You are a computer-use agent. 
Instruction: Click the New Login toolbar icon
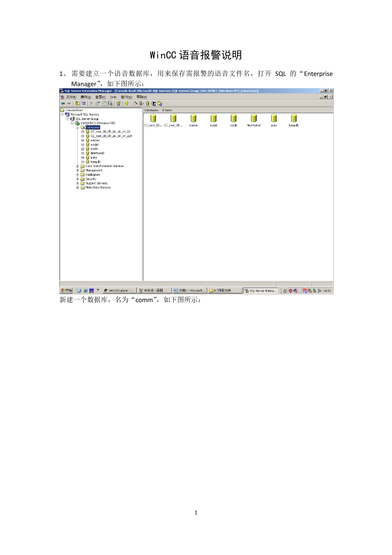tap(153, 103)
